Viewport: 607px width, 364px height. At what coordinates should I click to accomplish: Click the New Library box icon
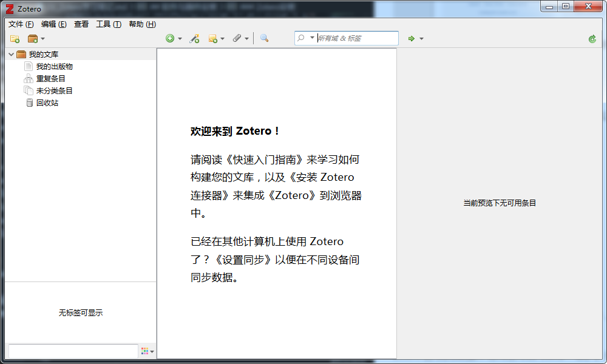33,39
